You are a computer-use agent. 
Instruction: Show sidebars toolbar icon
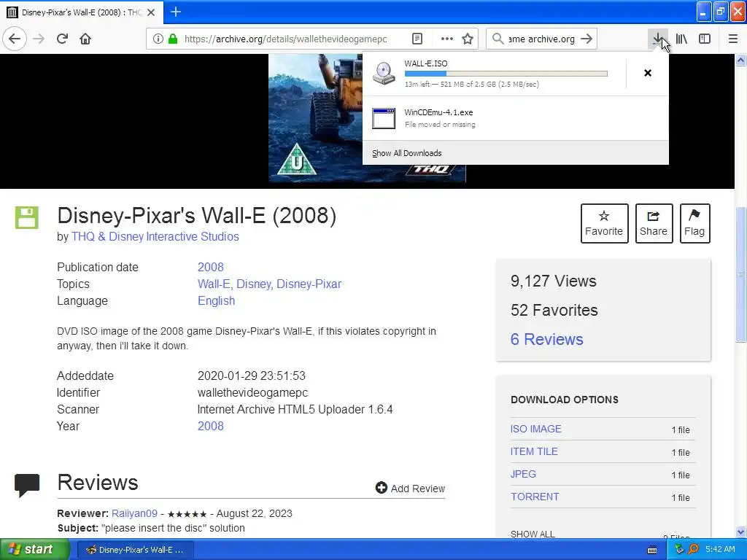tap(705, 39)
